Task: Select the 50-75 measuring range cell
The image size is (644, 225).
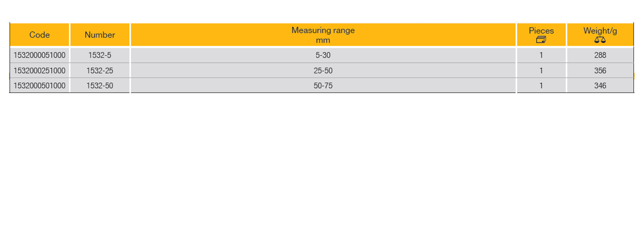Action: 323,86
